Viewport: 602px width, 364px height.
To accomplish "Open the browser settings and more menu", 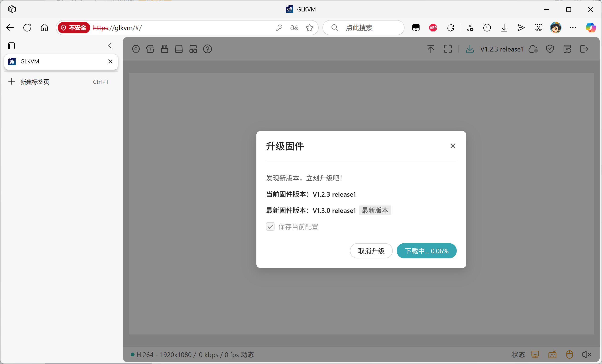I will point(573,28).
